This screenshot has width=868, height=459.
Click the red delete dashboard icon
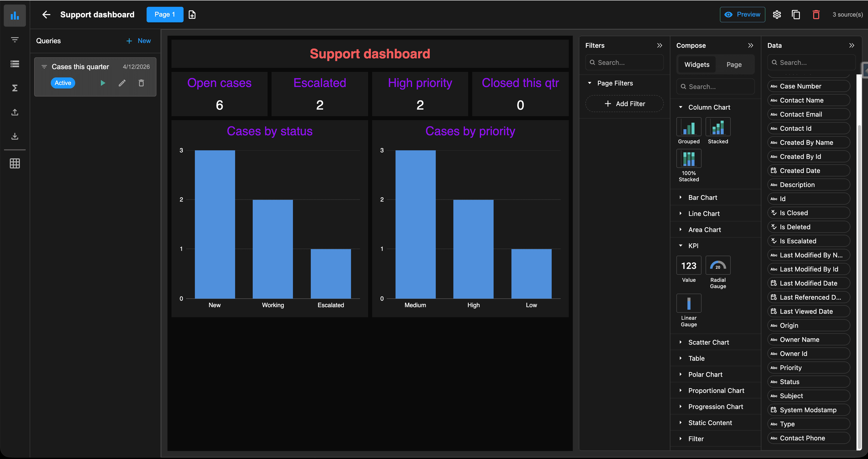[x=816, y=15]
